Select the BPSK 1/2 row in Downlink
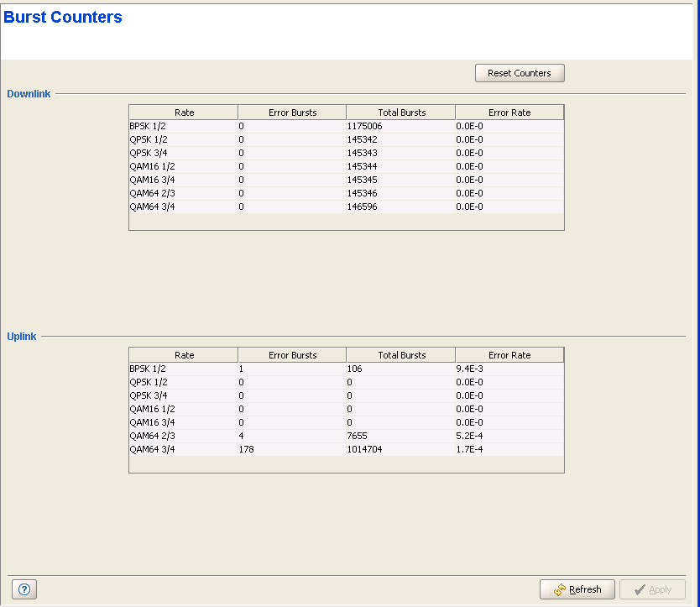Image resolution: width=700 pixels, height=607 pixels. tap(148, 126)
